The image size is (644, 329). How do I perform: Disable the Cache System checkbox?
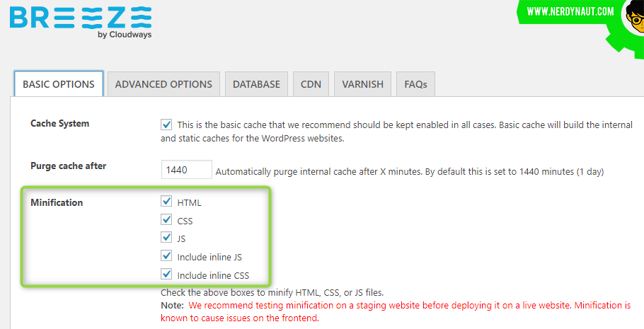166,125
